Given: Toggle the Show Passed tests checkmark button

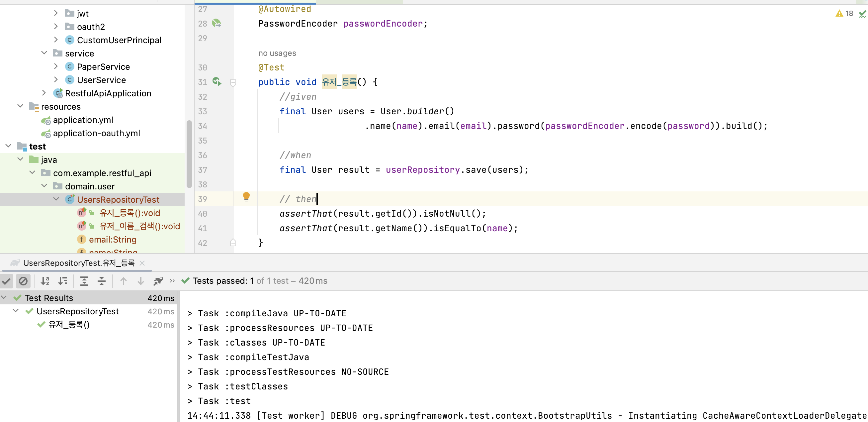Looking at the screenshot, I should pos(7,281).
